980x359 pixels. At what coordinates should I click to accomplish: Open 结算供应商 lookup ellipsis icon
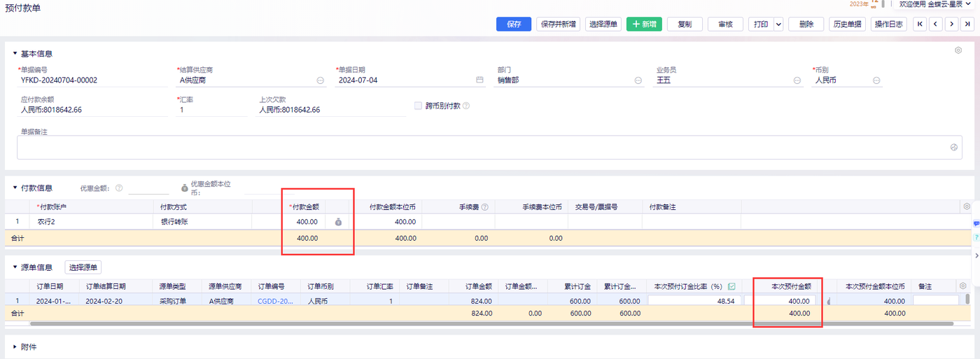coord(321,80)
